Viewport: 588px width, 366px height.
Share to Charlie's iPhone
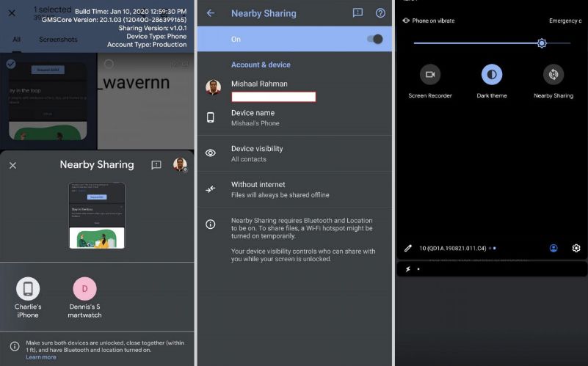click(28, 298)
